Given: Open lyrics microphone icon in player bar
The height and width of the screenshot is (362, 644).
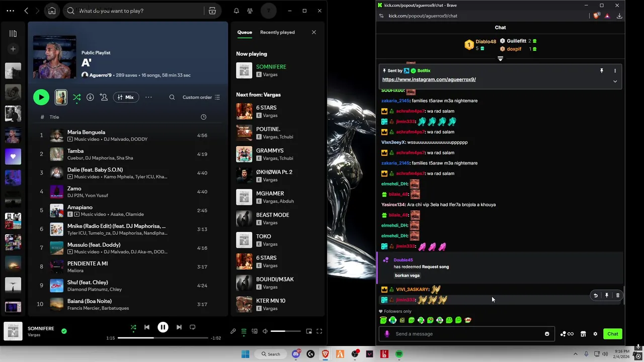Looking at the screenshot, I should pos(233,331).
